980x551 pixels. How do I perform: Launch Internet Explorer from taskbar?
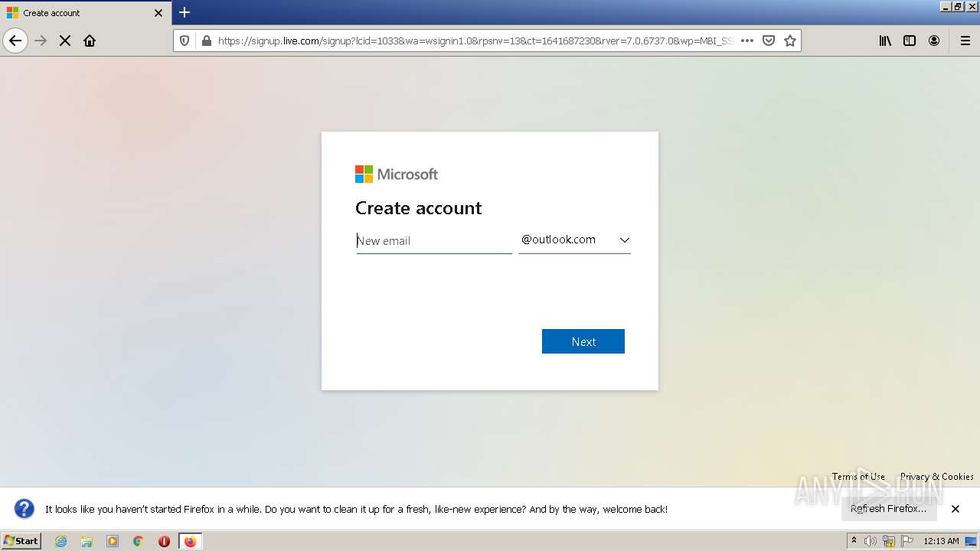click(61, 541)
